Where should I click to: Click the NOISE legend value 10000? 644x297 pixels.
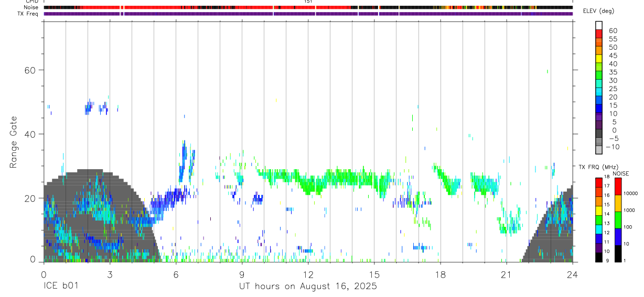pos(630,193)
